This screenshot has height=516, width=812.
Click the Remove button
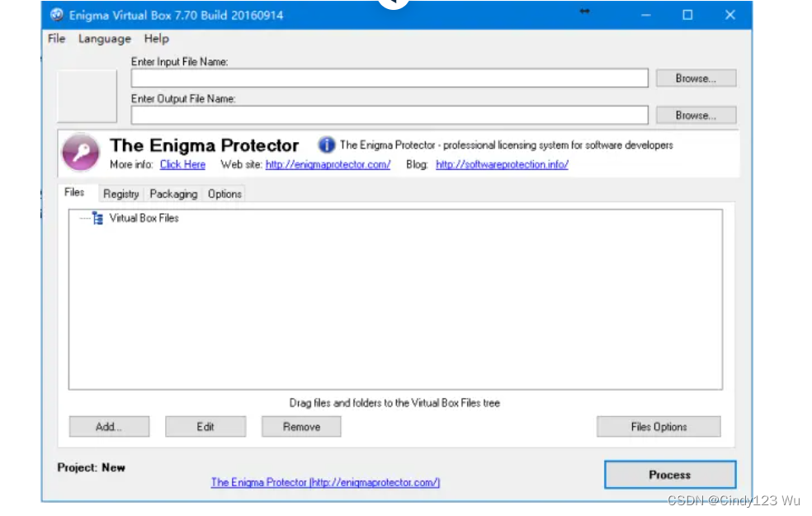point(301,426)
